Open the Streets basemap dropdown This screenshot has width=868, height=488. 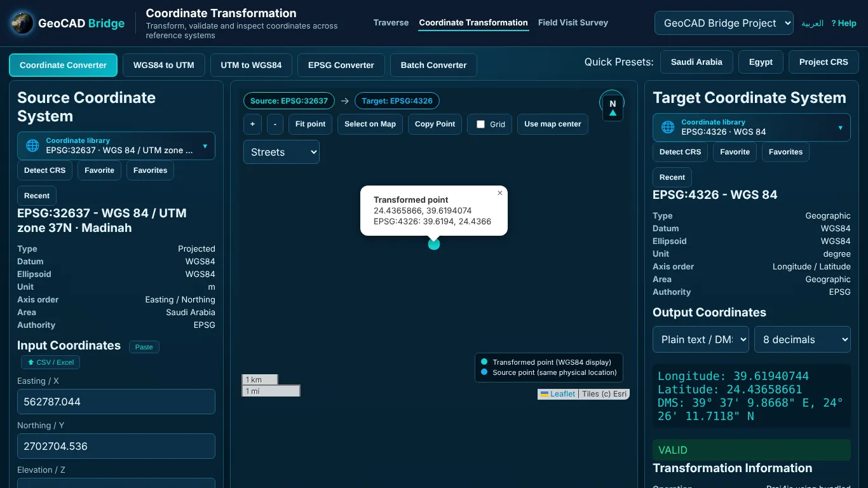(x=281, y=152)
